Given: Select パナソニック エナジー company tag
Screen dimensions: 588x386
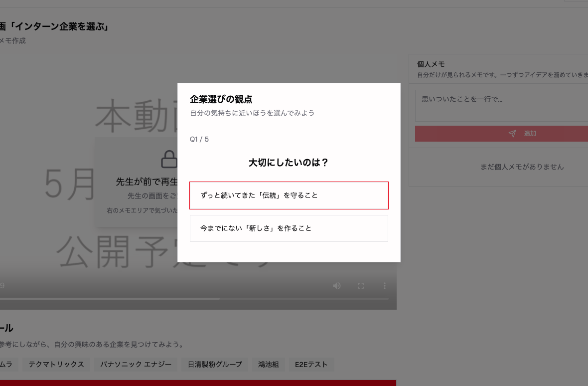Looking at the screenshot, I should pos(136,364).
